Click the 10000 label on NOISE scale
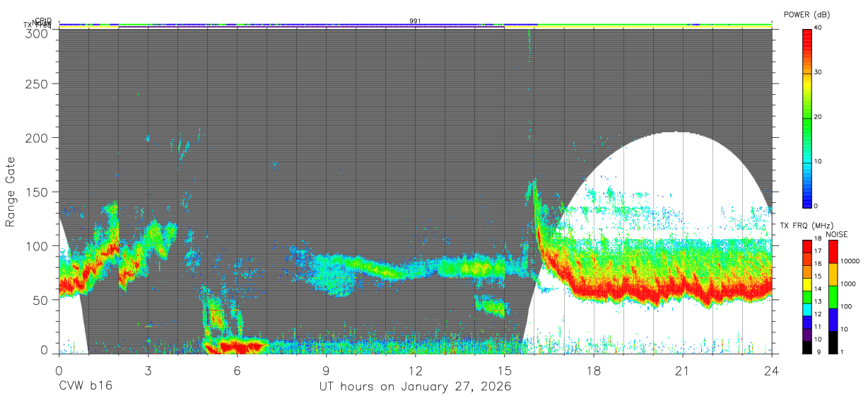Image resolution: width=868 pixels, height=401 pixels. [849, 261]
